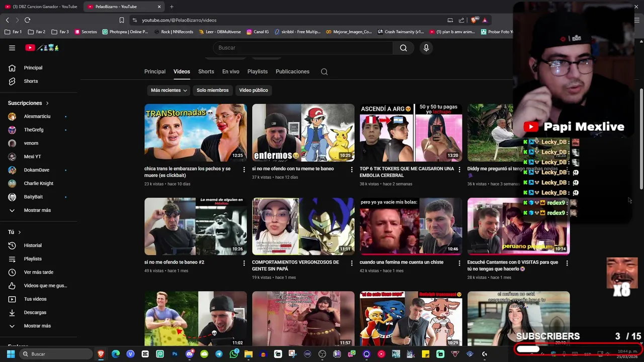The height and width of the screenshot is (362, 644).
Task: Open options for 'COMPORTAMIENTOS VERGONZOSOS' video
Action: click(352, 263)
